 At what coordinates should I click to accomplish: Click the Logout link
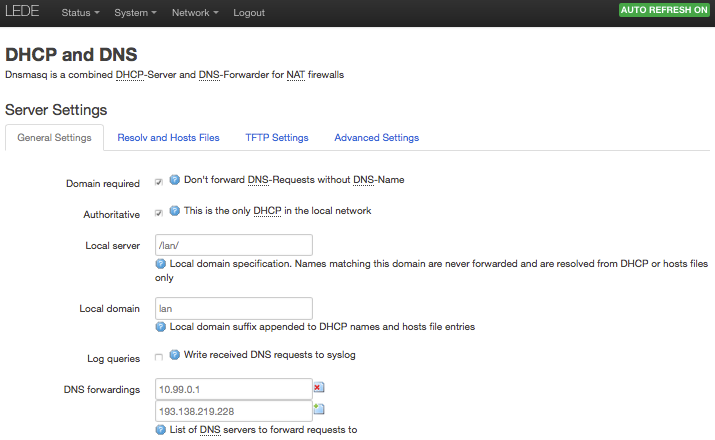click(249, 13)
